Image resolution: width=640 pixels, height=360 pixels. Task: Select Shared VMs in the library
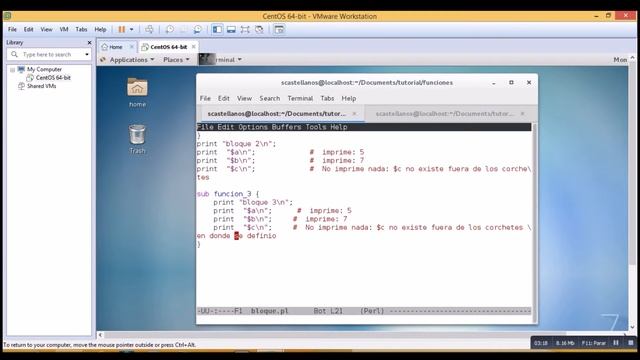(42, 86)
